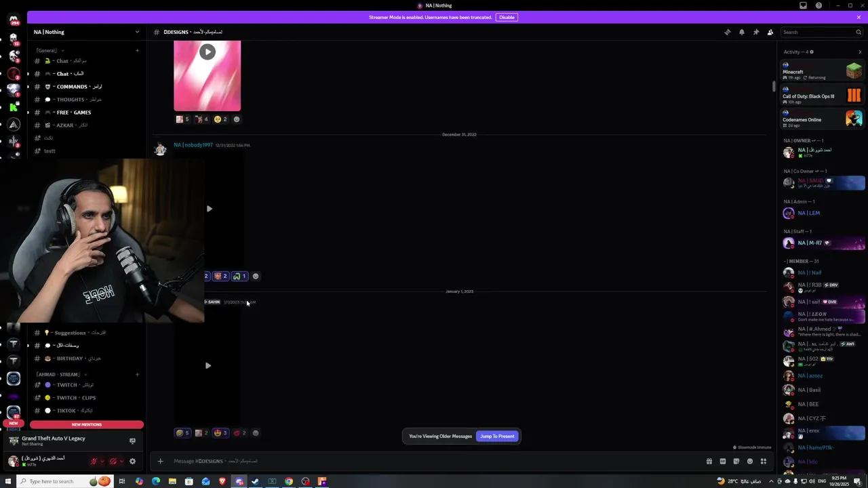
Task: Open the sticker picker
Action: [736, 462]
